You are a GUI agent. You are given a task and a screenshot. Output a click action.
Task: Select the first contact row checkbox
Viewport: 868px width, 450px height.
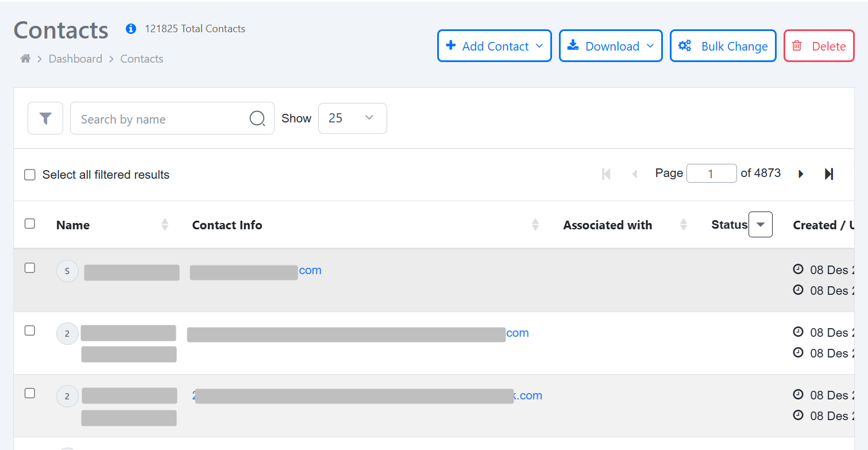pos(30,268)
